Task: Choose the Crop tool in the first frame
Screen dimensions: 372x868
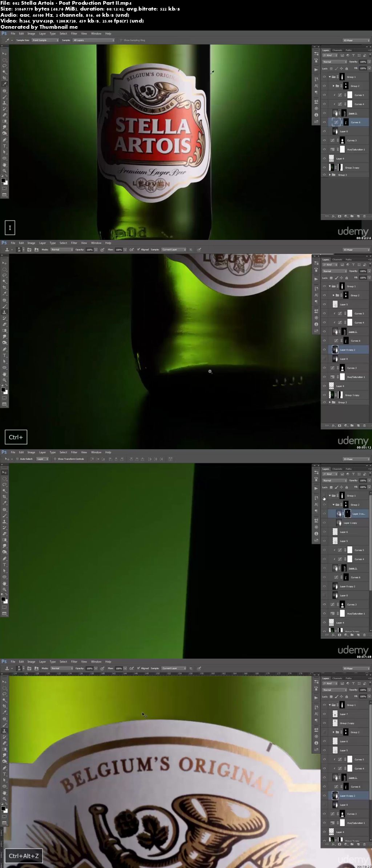Action: [x=5, y=78]
